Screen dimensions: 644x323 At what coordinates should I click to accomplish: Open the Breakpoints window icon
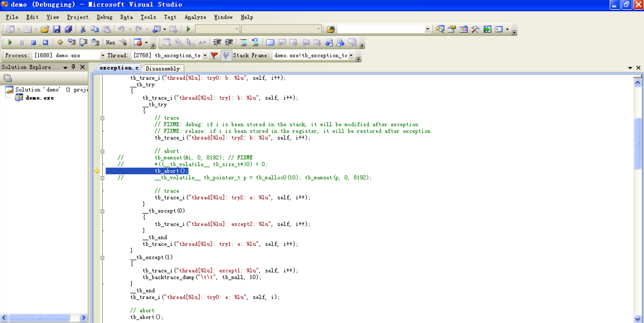click(x=137, y=42)
